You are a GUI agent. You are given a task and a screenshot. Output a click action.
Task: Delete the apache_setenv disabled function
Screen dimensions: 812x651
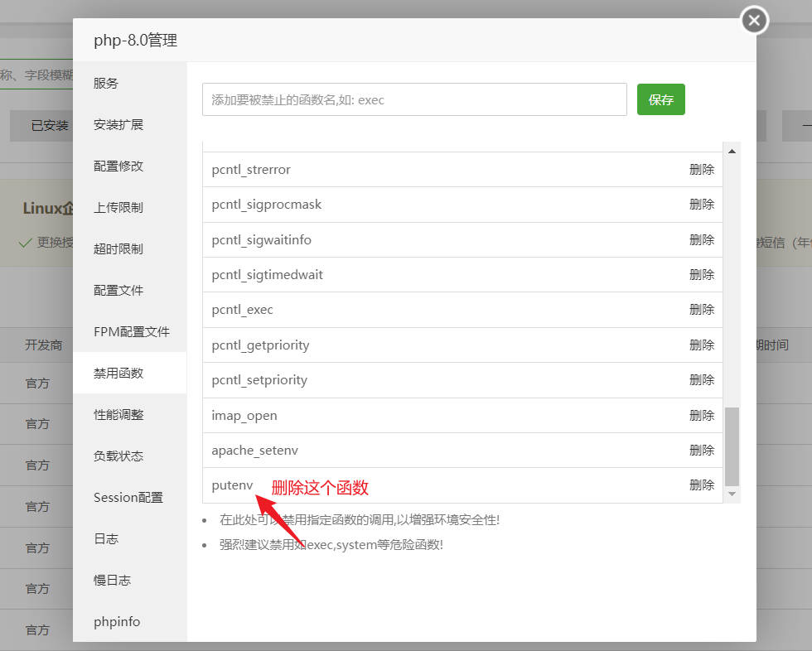tap(701, 450)
